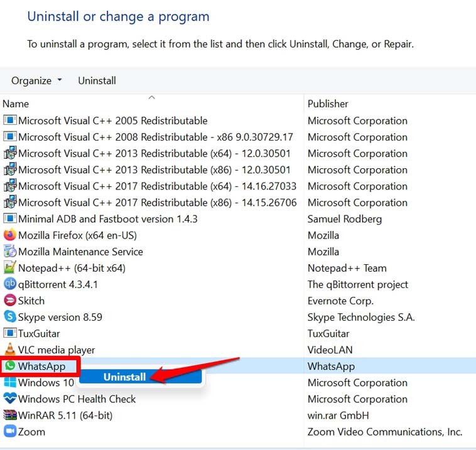Select Microsoft Visual C++ 2005 Redistributable entry
Screen dimensions: 476x450
(x=112, y=121)
